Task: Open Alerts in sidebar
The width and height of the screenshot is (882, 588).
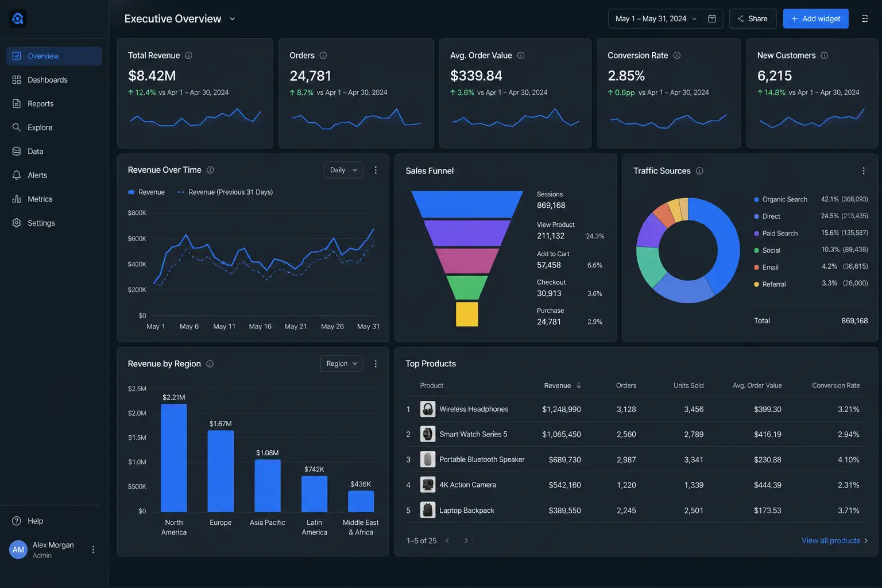Action: pyautogui.click(x=54, y=175)
